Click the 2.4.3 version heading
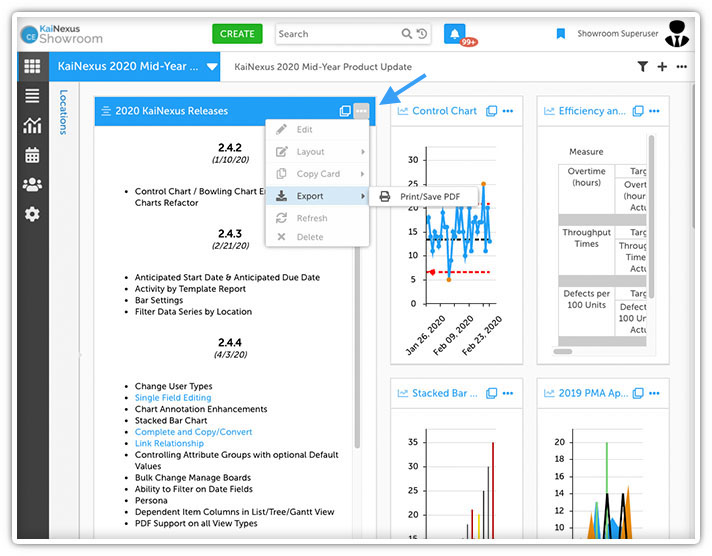This screenshot has height=556, width=712. pyautogui.click(x=230, y=234)
